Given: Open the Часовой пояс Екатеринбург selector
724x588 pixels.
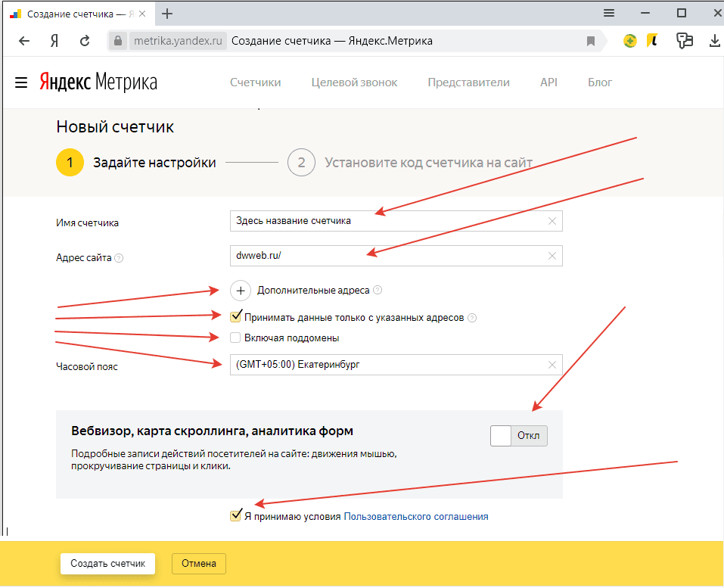Looking at the screenshot, I should pos(396,365).
